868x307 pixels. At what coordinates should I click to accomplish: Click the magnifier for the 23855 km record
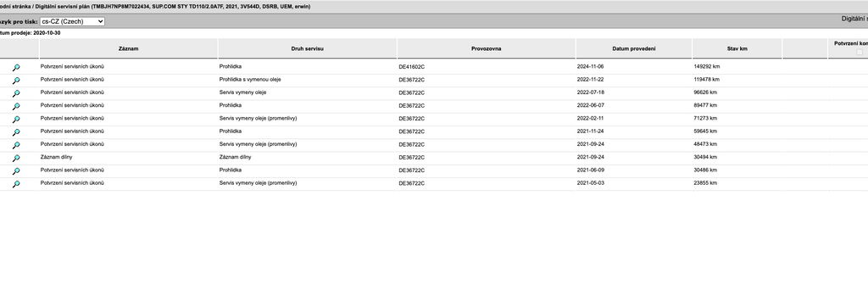tap(16, 184)
